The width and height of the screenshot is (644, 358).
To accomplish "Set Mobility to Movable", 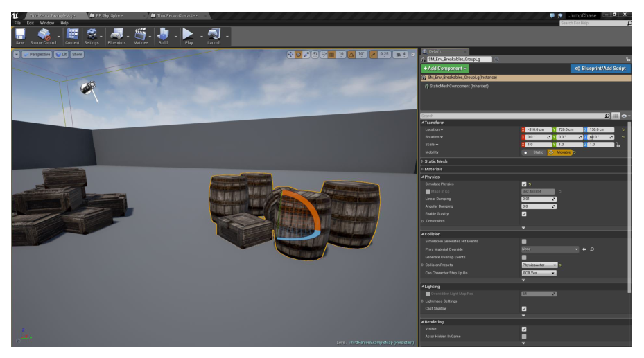I will (560, 152).
